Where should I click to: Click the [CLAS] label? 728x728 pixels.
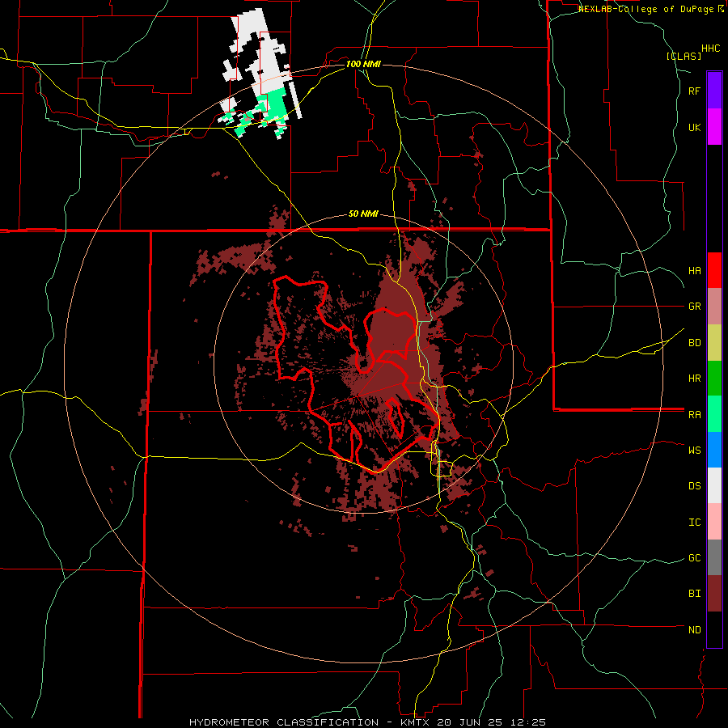coord(684,56)
